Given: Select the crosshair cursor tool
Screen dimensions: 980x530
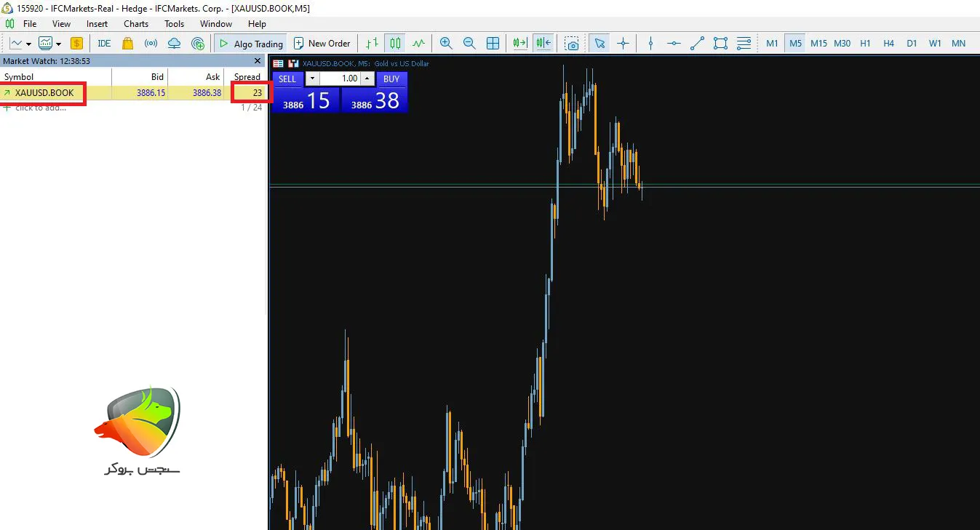Looking at the screenshot, I should pos(623,44).
